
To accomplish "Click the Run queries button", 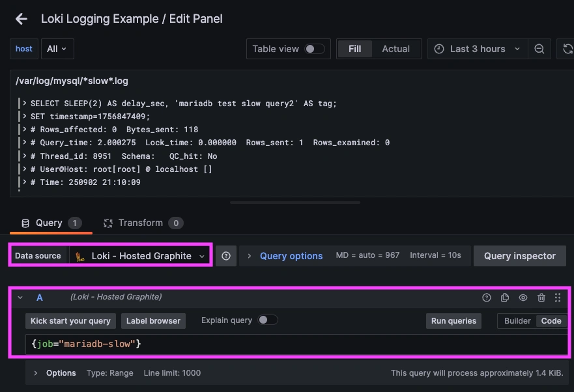I will (x=453, y=321).
